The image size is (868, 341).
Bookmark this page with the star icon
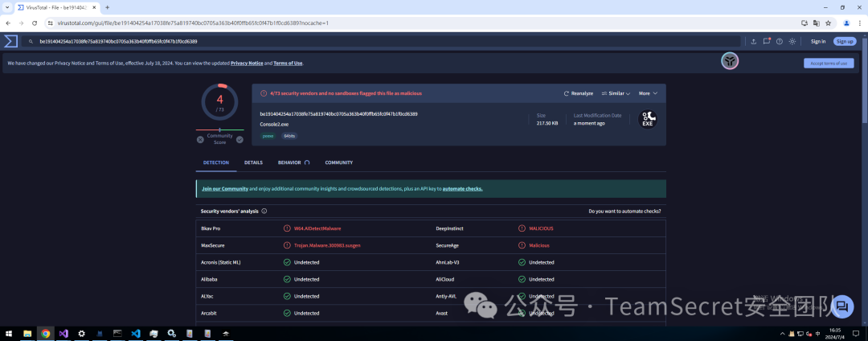point(828,23)
